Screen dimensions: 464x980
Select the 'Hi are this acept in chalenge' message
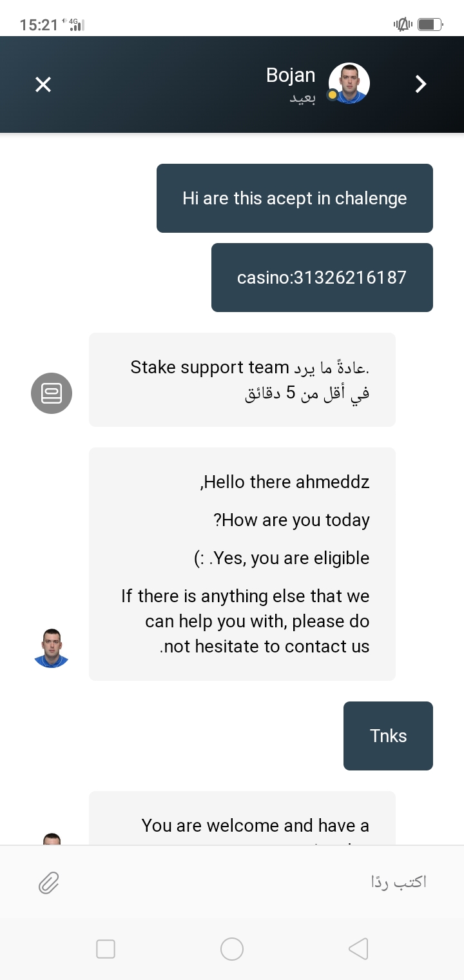tap(295, 198)
